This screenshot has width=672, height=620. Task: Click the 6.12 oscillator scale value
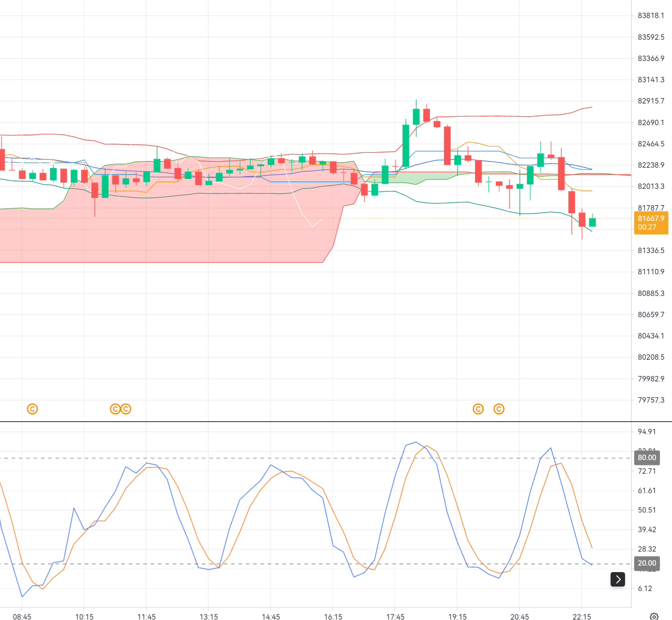(x=645, y=588)
